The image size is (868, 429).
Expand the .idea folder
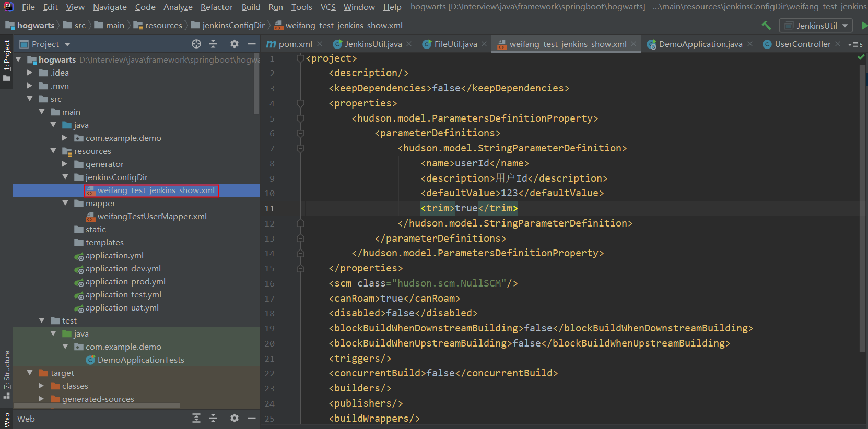point(30,73)
